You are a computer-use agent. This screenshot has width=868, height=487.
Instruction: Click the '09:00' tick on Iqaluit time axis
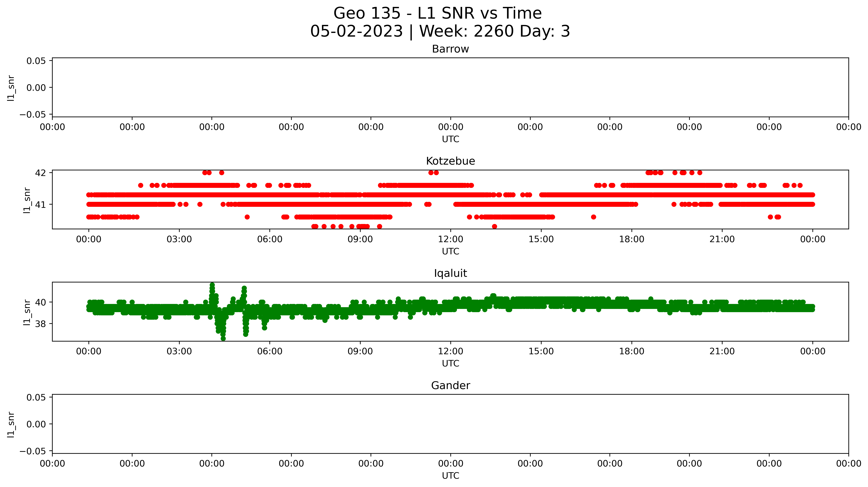click(360, 351)
